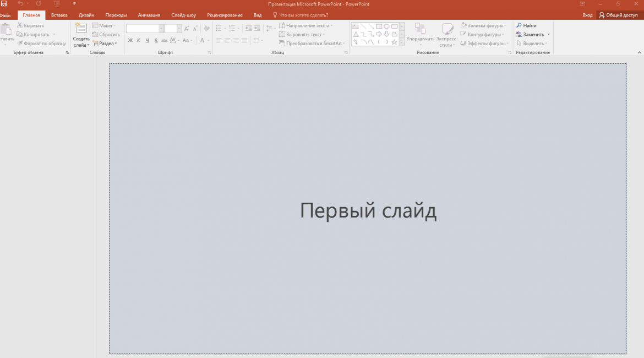The image size is (644, 358).
Task: Click Копировать (copy) button
Action: 33,35
